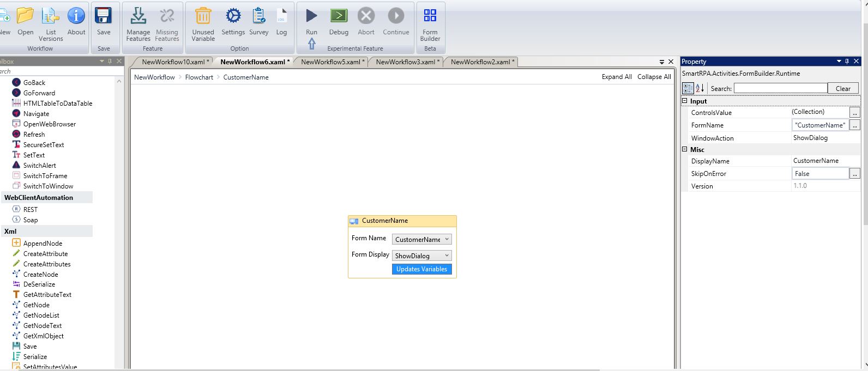868x371 pixels.
Task: Open the Settings gear icon
Action: coord(233,17)
